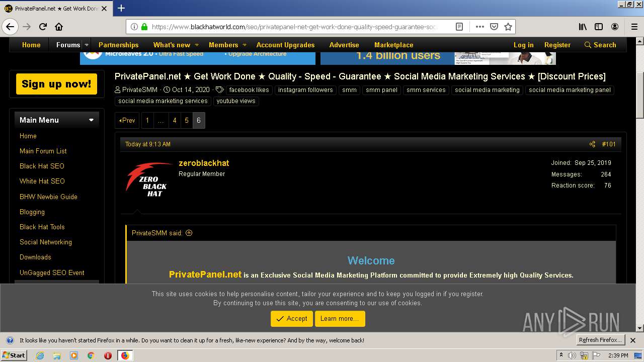
Task: Collapse the Main Menu sidebar block
Action: click(91, 120)
